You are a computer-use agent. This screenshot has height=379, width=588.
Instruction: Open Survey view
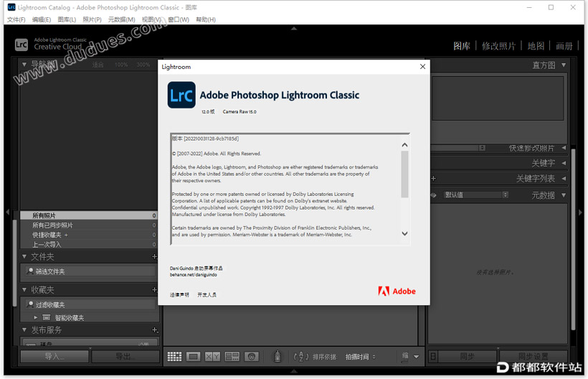pos(232,357)
